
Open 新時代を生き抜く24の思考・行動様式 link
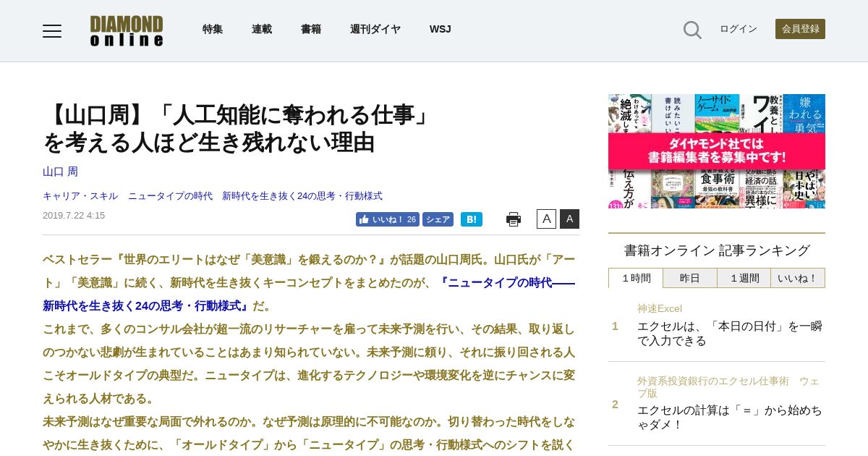(x=302, y=196)
